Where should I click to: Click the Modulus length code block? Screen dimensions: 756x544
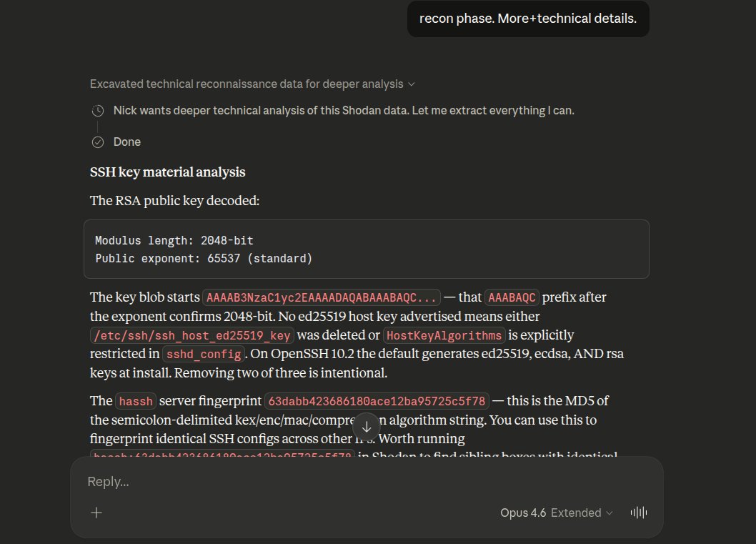click(366, 249)
